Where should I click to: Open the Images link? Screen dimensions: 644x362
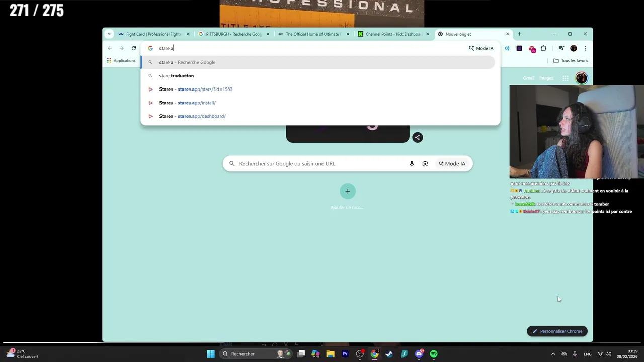point(546,78)
